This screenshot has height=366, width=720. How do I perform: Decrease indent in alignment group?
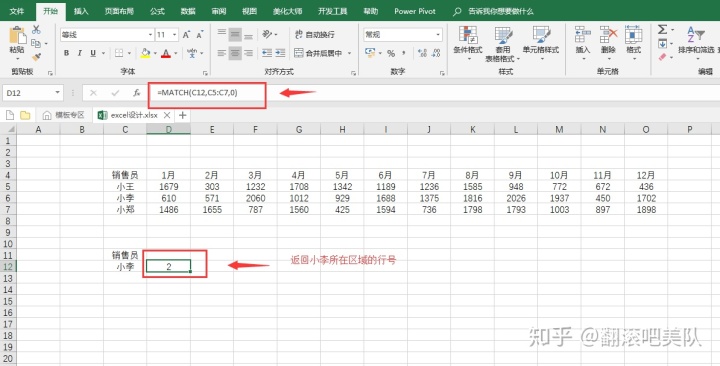pyautogui.click(x=267, y=53)
